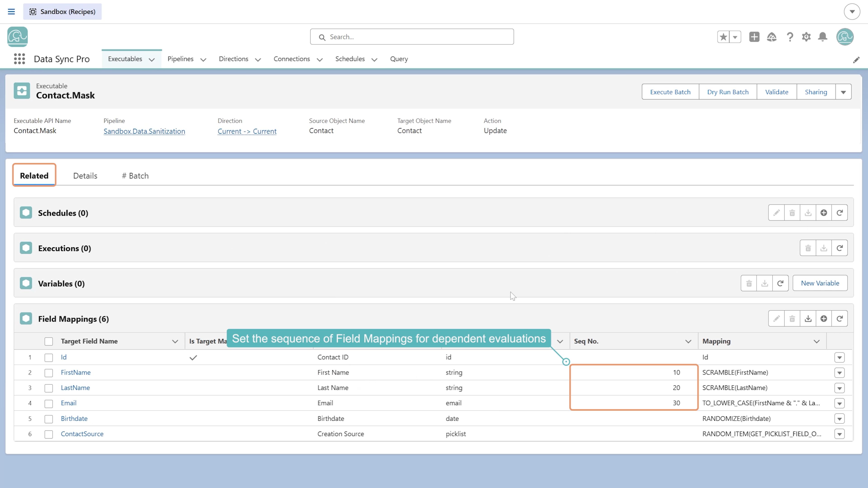
Task: Open the Pipelines navigation tab
Action: point(181,59)
